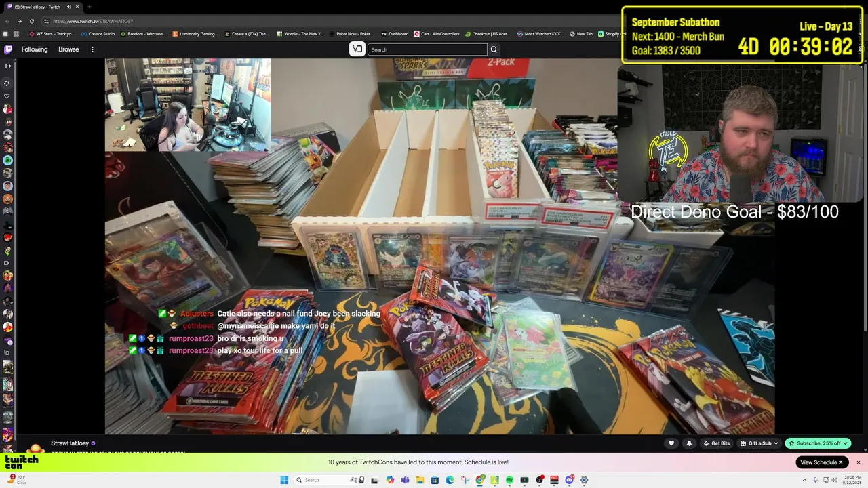
Task: Click the StrawHatJoey channel name
Action: [x=69, y=443]
